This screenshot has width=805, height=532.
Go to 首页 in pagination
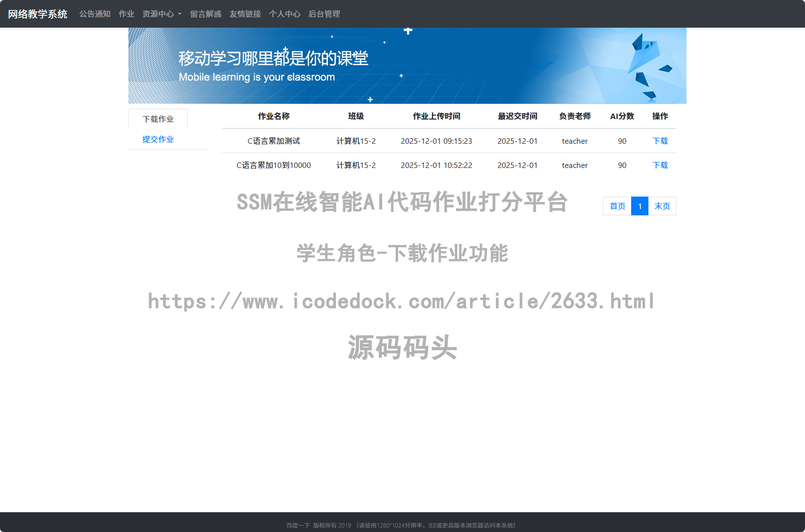[x=616, y=206]
